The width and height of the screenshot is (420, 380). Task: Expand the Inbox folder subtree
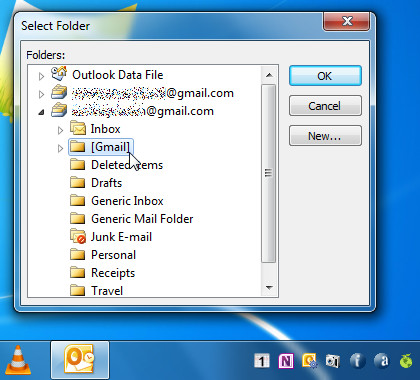click(x=60, y=130)
